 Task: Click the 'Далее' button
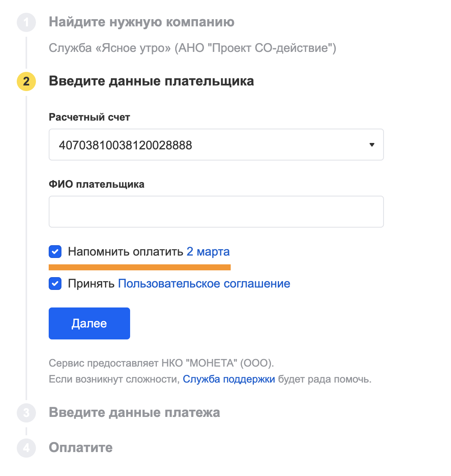tap(89, 323)
